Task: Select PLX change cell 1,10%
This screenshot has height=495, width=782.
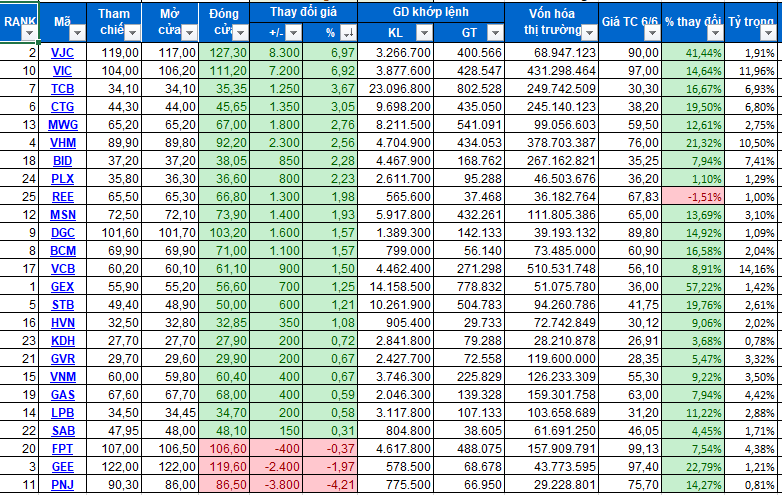Action: click(x=693, y=178)
